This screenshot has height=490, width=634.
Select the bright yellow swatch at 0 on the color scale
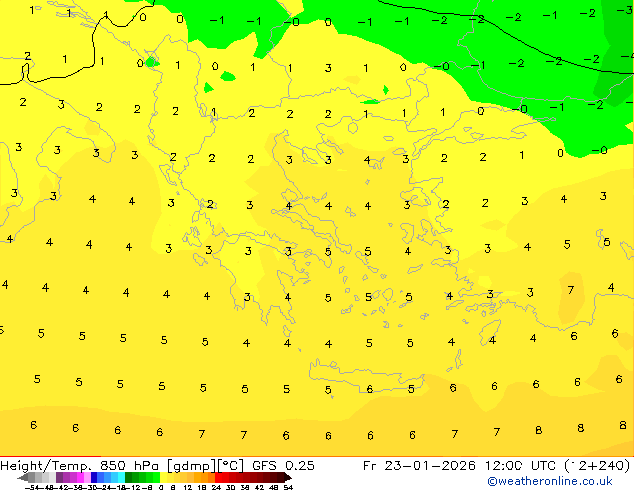[x=163, y=477]
